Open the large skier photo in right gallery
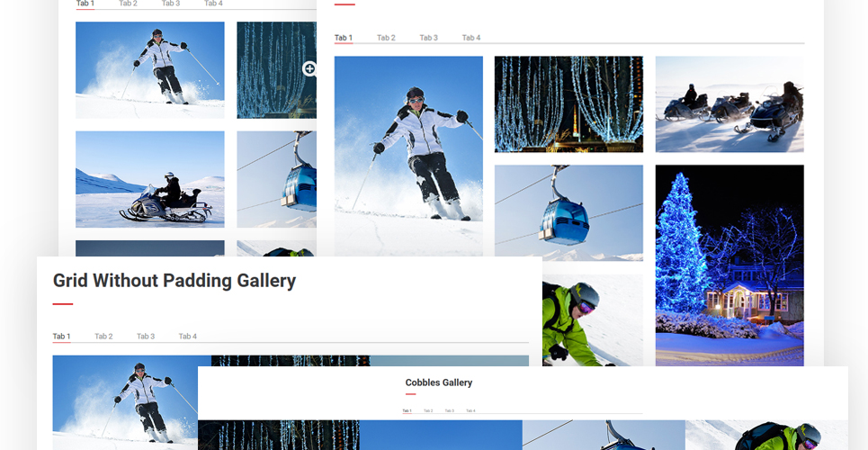Viewport: 868px width, 450px height. click(408, 156)
